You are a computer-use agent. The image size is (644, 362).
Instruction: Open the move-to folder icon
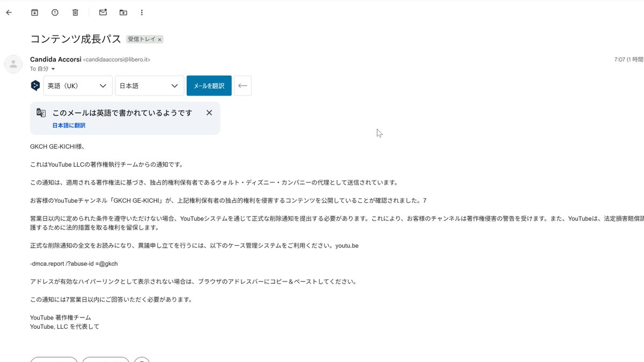tap(123, 12)
